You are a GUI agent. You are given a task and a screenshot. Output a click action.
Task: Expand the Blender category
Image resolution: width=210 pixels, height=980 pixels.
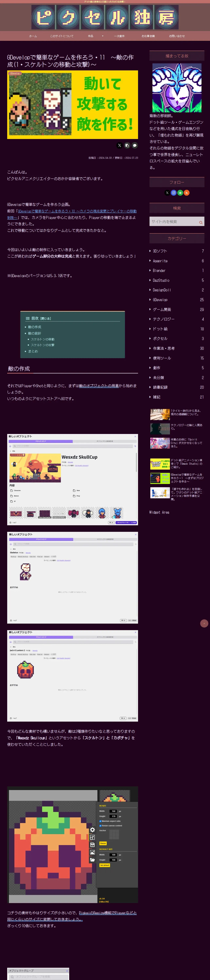point(177,270)
